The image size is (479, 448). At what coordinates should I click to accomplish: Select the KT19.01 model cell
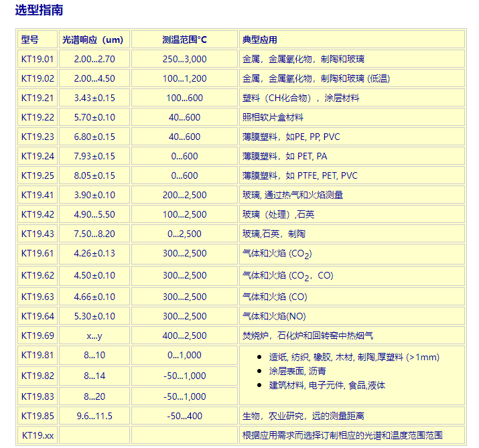[38, 59]
